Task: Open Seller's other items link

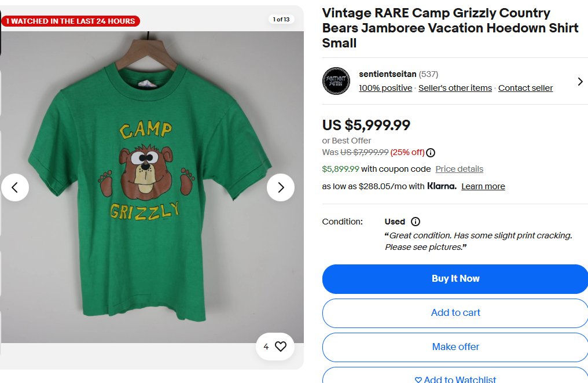Action: (x=455, y=88)
